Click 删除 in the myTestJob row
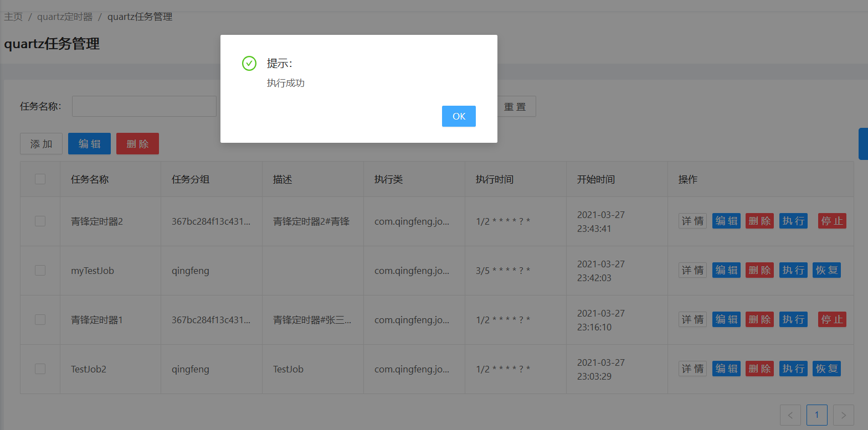This screenshot has height=430, width=868. (759, 270)
